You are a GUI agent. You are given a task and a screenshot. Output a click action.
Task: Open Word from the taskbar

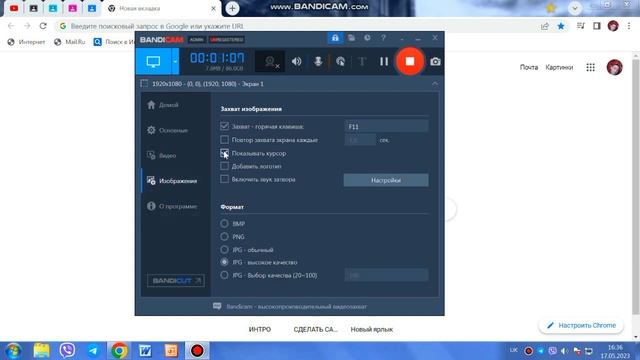pyautogui.click(x=145, y=350)
